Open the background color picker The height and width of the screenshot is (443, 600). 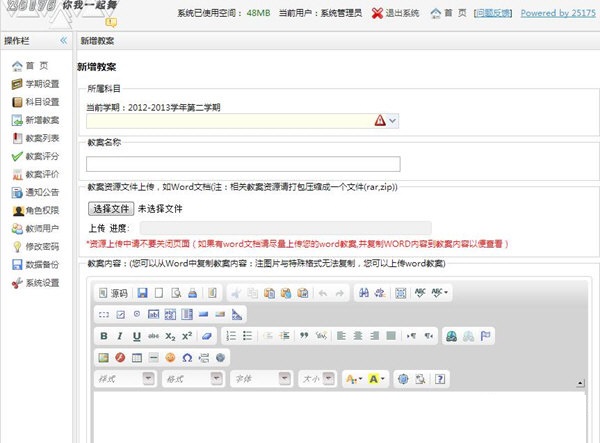377,379
